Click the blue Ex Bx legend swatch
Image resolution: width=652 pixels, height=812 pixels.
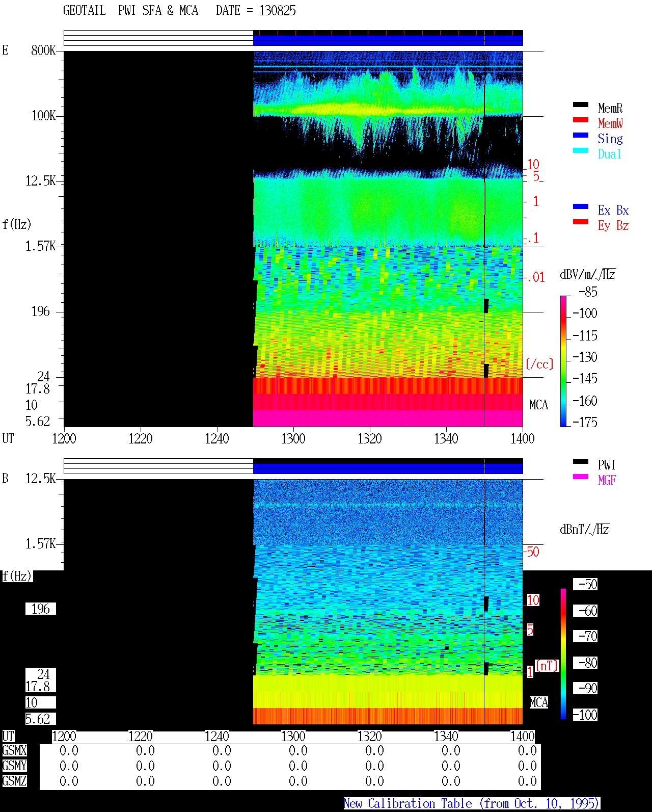[x=581, y=206]
